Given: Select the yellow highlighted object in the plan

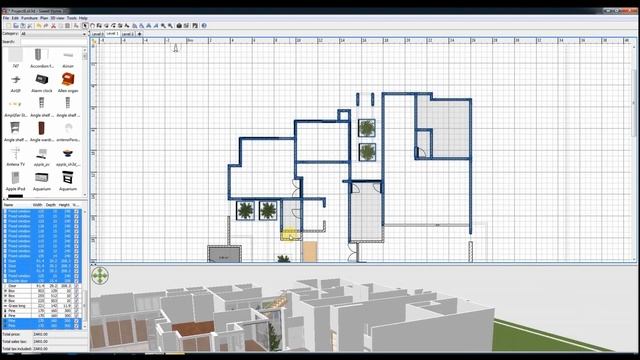Looking at the screenshot, I should point(290,235).
